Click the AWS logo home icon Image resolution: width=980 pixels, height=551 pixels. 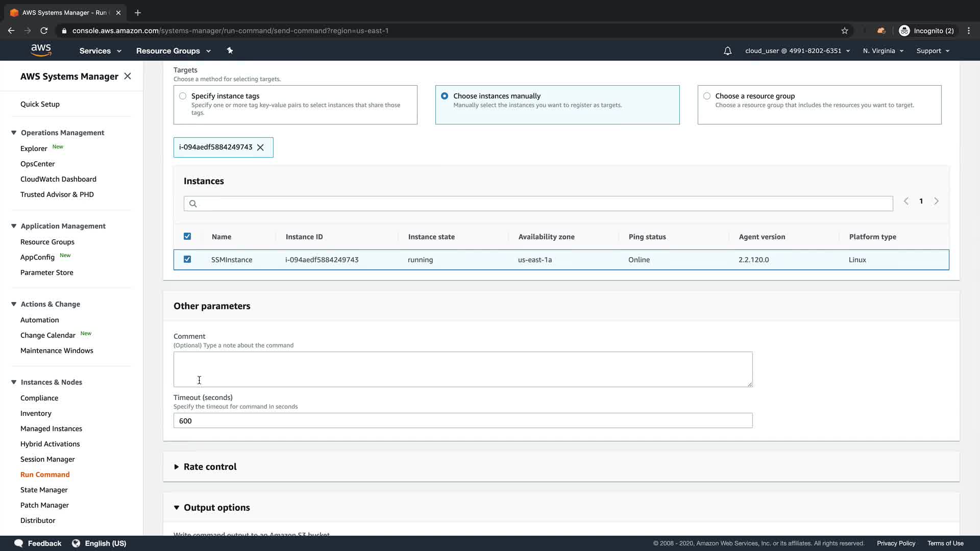point(41,50)
